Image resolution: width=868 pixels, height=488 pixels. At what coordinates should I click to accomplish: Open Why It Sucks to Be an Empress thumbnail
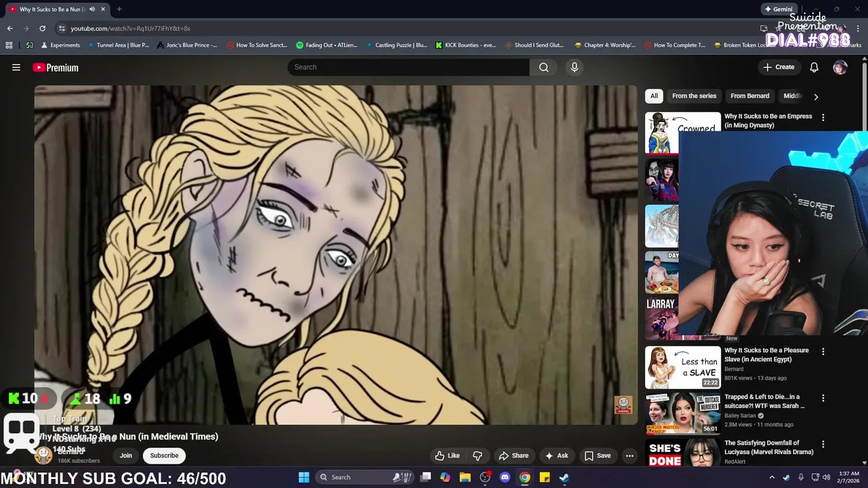683,133
